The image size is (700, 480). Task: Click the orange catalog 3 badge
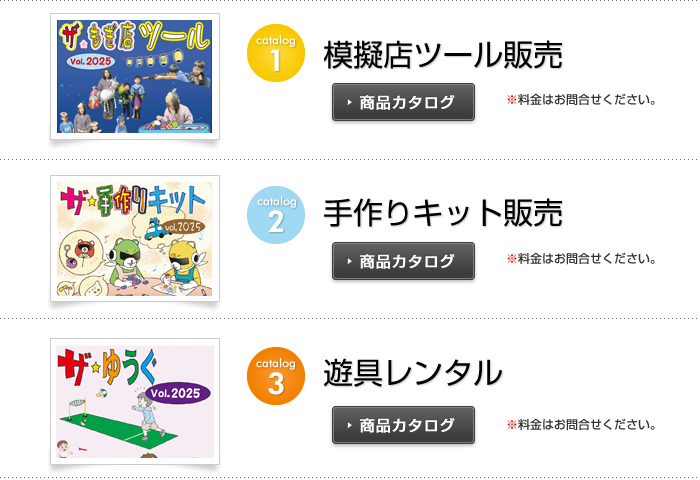tap(275, 376)
